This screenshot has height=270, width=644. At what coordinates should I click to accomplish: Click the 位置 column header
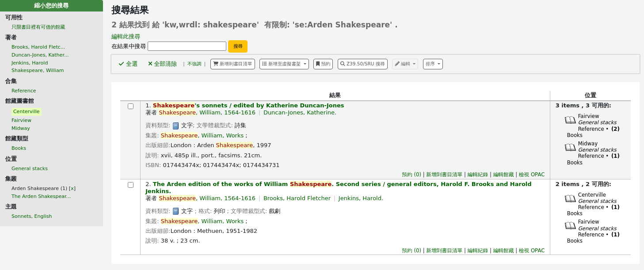coord(591,95)
